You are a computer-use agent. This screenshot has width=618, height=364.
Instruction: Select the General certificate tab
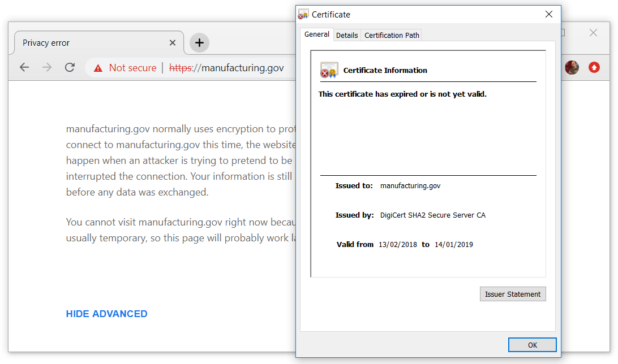tap(317, 34)
